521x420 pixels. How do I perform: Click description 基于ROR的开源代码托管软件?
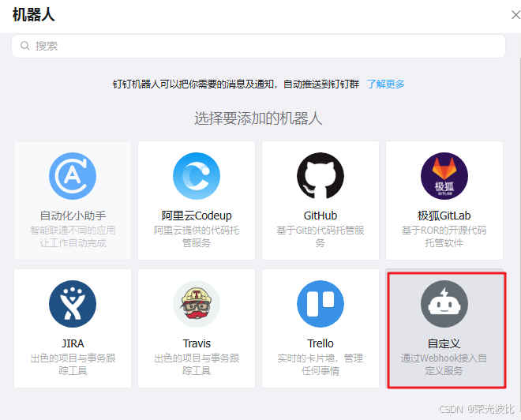pos(444,237)
